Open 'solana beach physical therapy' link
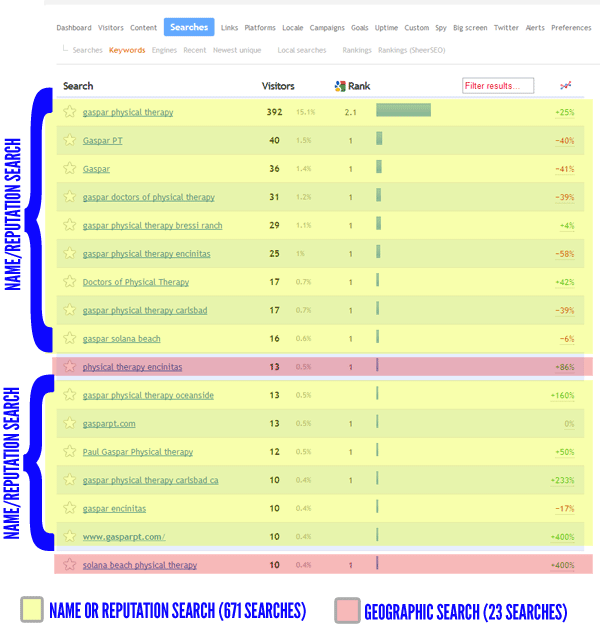This screenshot has height=626, width=600. 140,565
